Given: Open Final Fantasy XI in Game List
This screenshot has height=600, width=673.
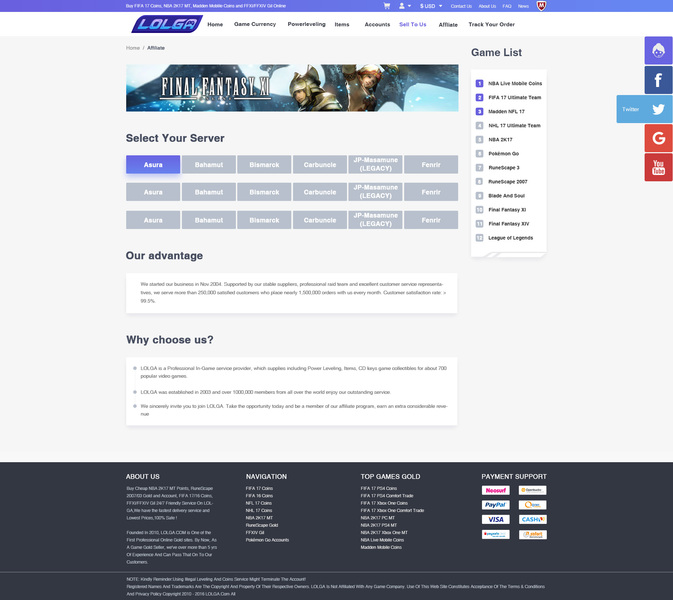Looking at the screenshot, I should (x=507, y=210).
